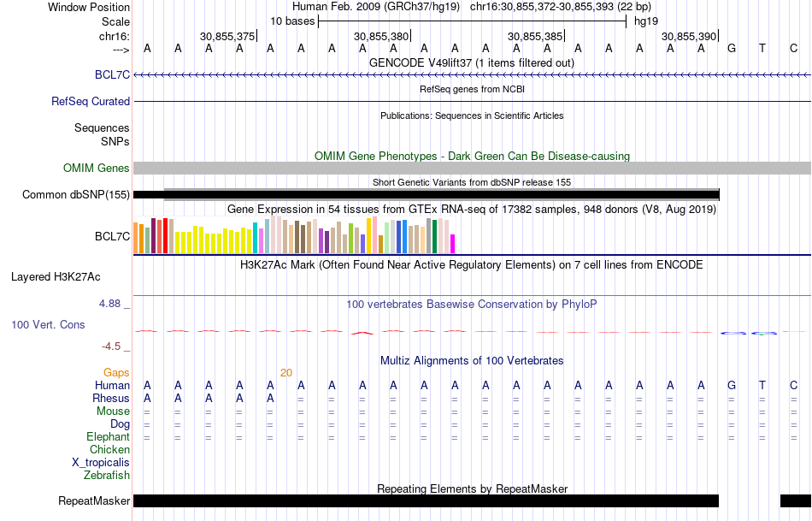Click the 'Sequences' track label
The width and height of the screenshot is (812, 521).
[x=102, y=128]
